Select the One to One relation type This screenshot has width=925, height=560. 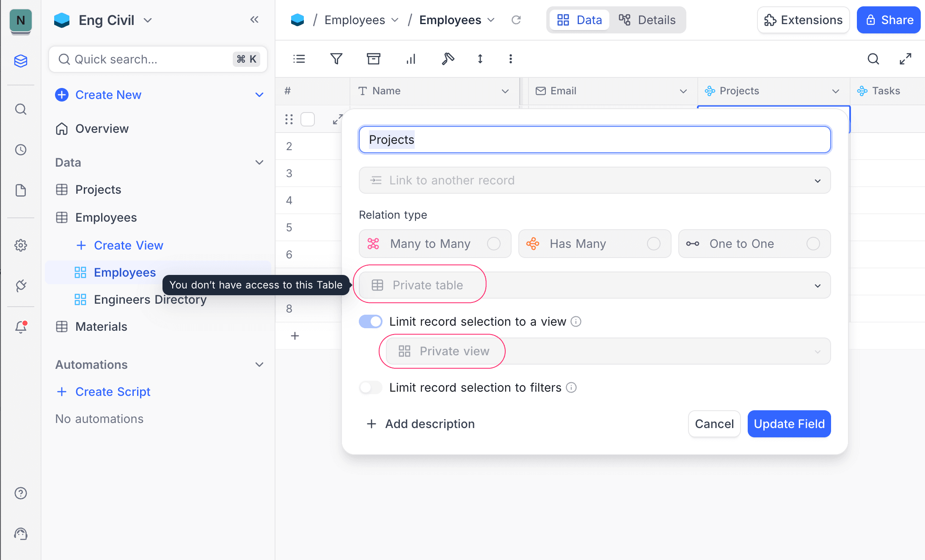tap(754, 244)
